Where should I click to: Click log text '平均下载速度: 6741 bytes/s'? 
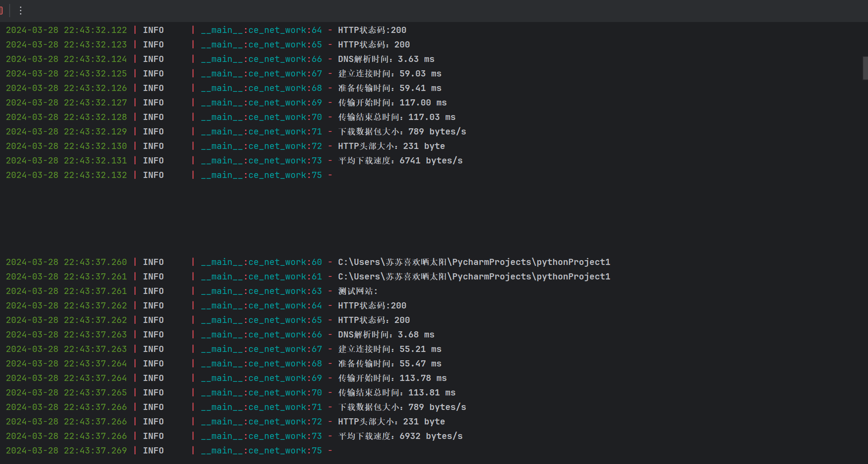pos(400,161)
